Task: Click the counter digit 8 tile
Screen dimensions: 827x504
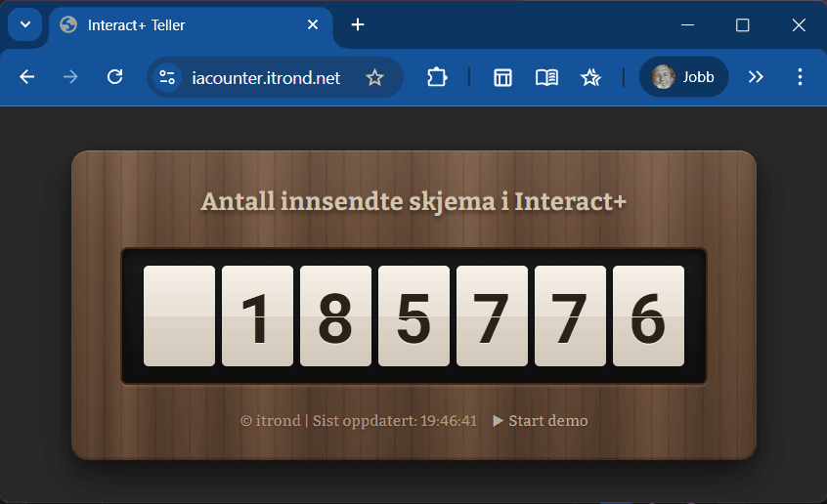Action: [335, 315]
